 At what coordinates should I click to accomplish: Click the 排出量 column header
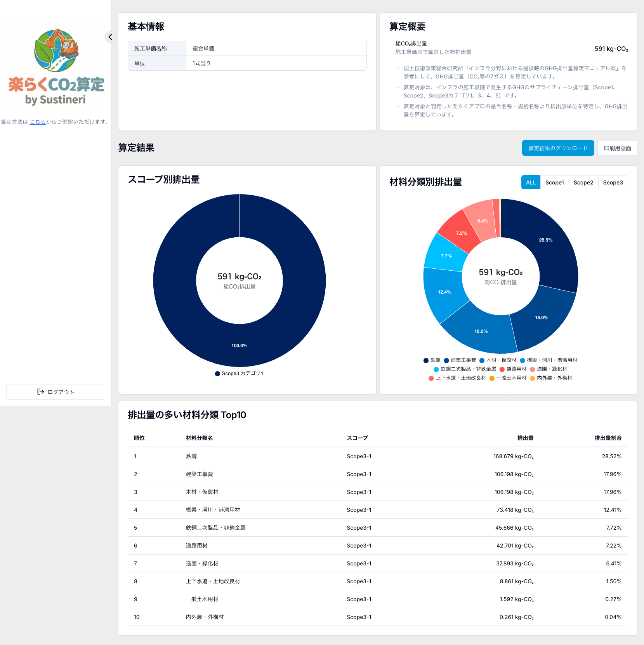click(x=525, y=438)
